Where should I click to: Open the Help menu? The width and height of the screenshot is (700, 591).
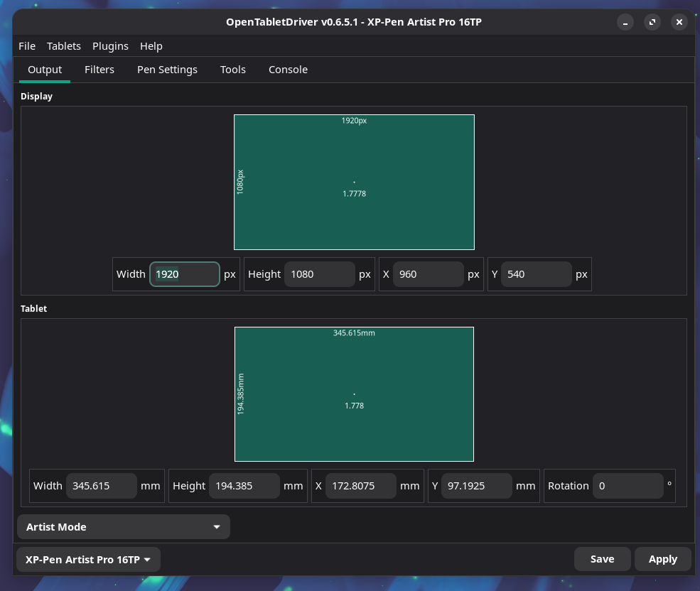pos(151,46)
